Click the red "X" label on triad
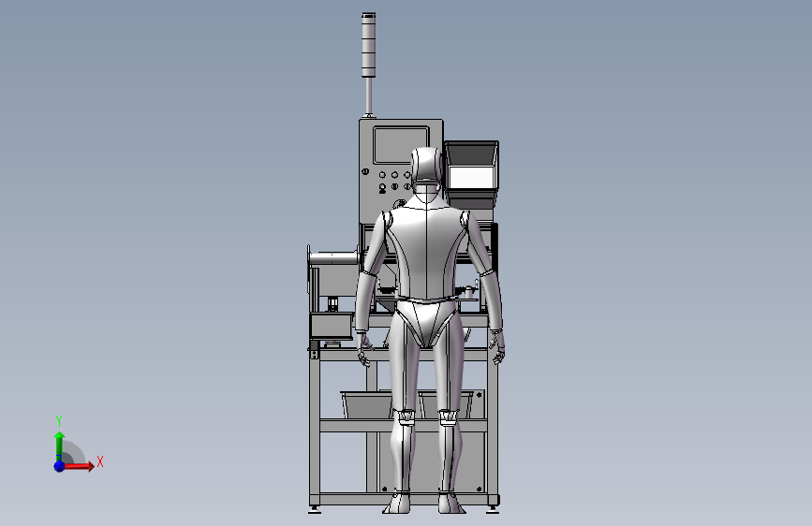The width and height of the screenshot is (812, 526). click(x=100, y=461)
